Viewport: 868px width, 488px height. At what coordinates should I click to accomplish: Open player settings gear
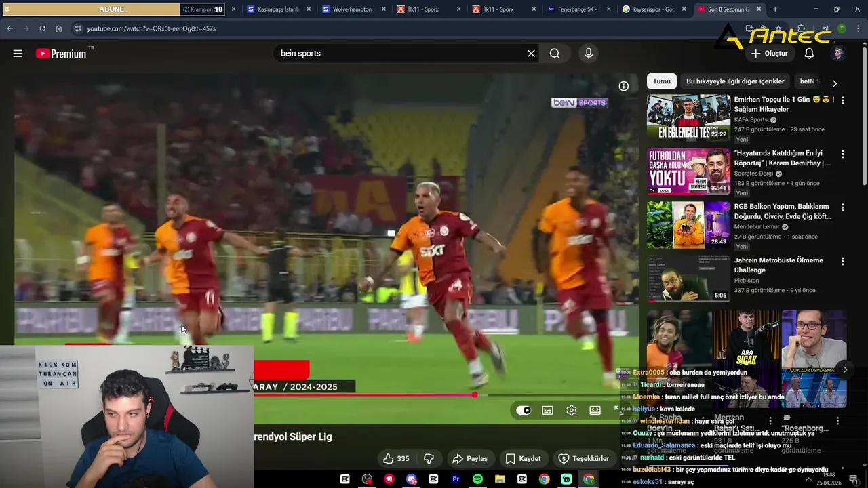click(572, 410)
